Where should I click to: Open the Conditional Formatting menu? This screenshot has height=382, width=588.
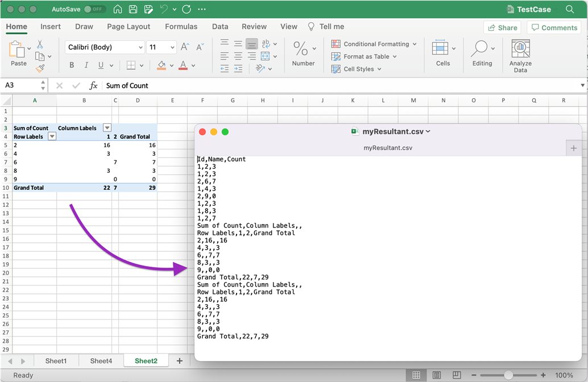click(x=372, y=44)
